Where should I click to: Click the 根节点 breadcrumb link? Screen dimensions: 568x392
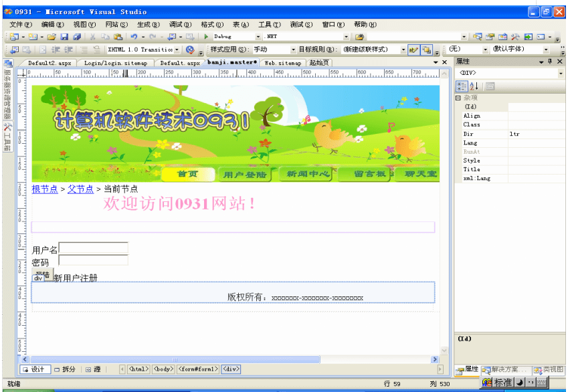[x=45, y=189]
